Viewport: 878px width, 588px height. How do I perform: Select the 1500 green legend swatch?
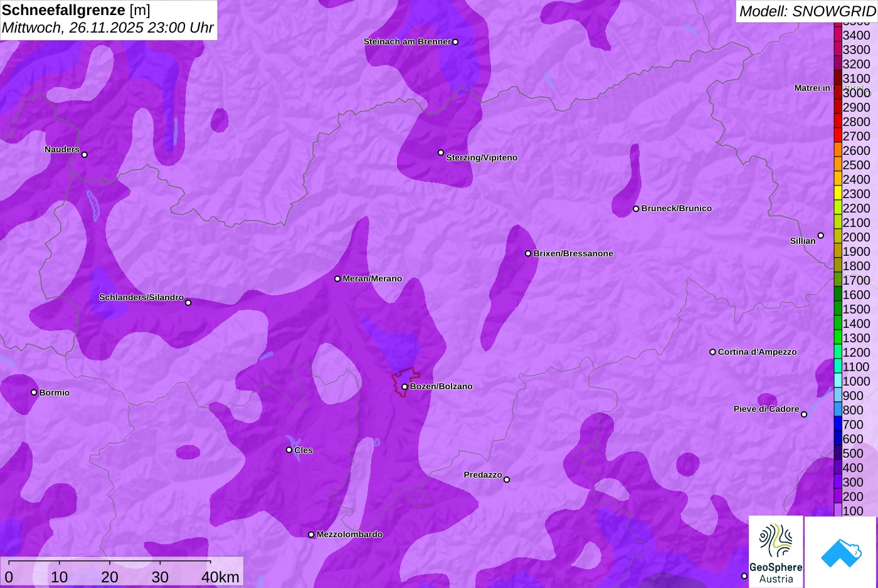[838, 309]
